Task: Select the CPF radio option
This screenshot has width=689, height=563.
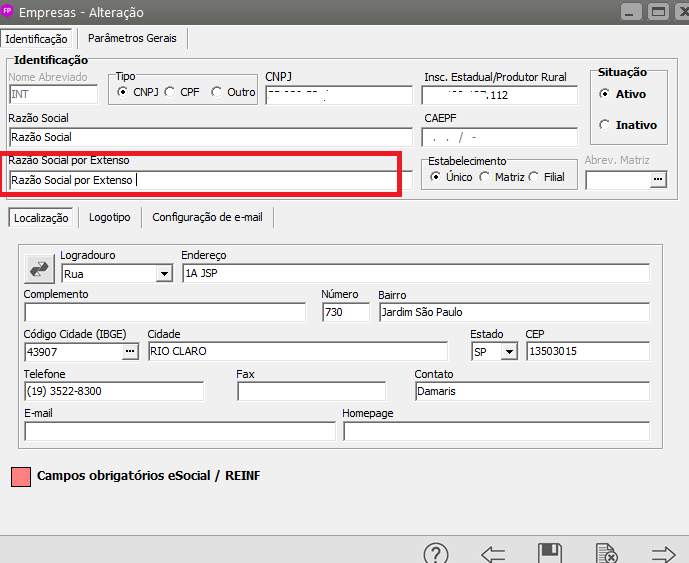Action: 170,92
